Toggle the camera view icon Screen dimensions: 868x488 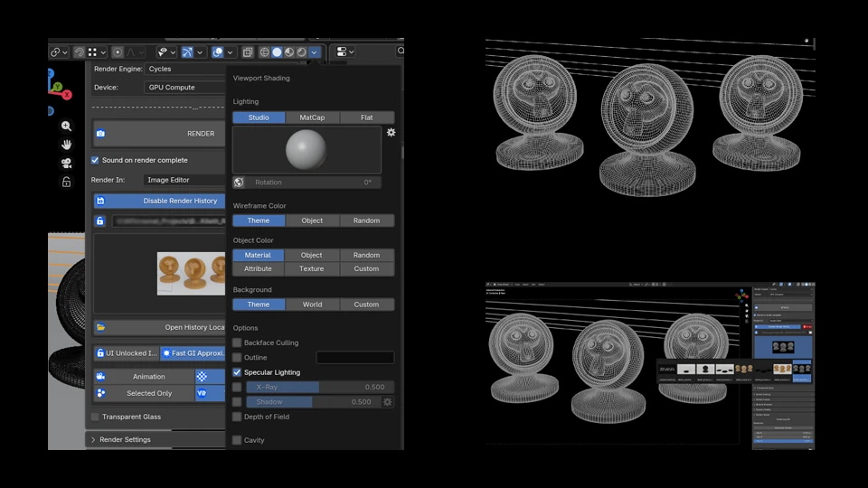point(66,164)
